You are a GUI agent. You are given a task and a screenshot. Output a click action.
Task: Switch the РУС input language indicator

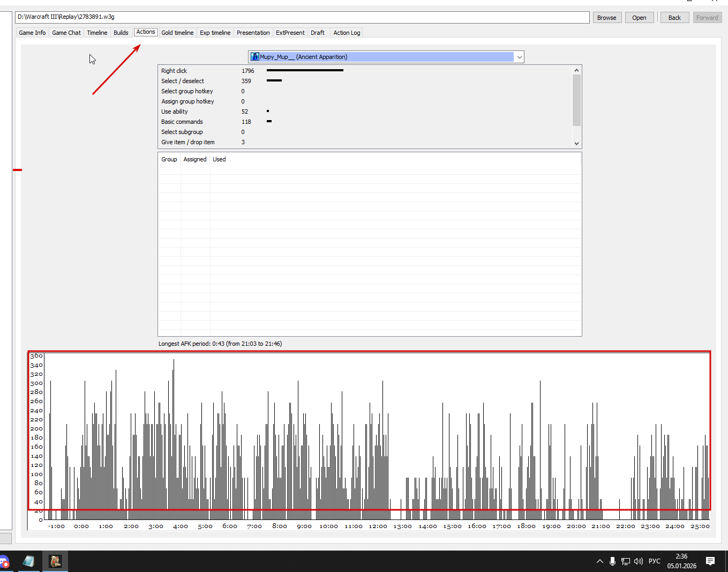click(x=655, y=561)
